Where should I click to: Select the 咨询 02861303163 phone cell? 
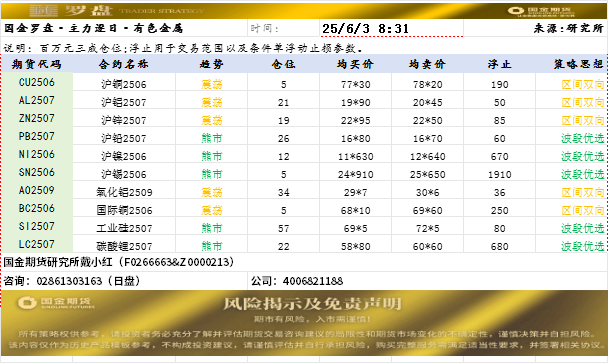124,281
